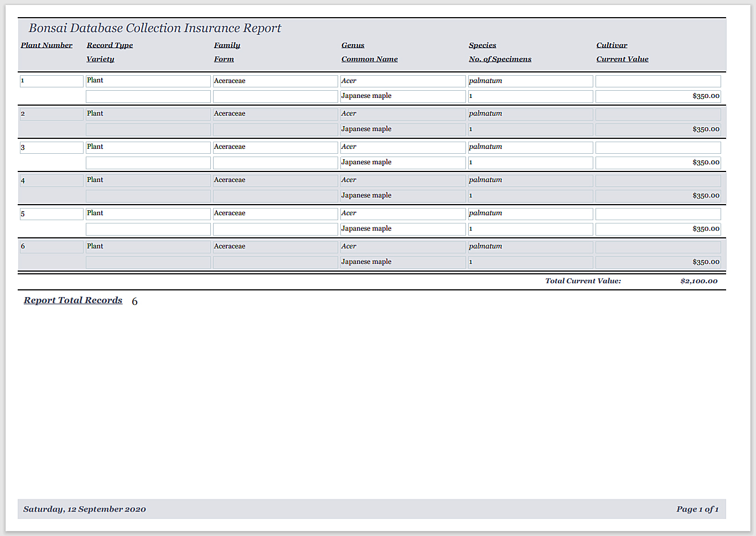
Task: Click the total records count 6
Action: click(x=134, y=301)
